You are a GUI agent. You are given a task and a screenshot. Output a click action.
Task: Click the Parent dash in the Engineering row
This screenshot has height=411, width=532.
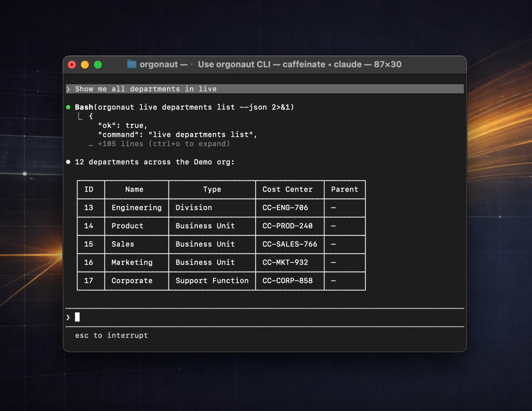333,208
